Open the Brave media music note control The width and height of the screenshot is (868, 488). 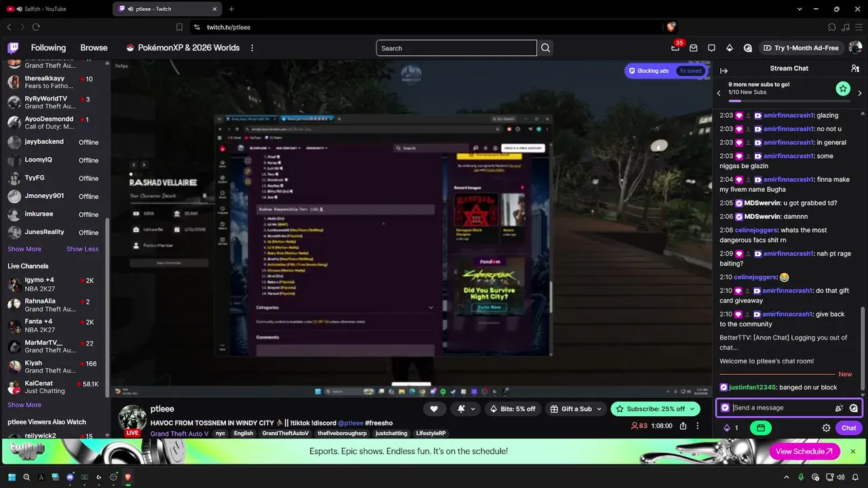point(845,27)
